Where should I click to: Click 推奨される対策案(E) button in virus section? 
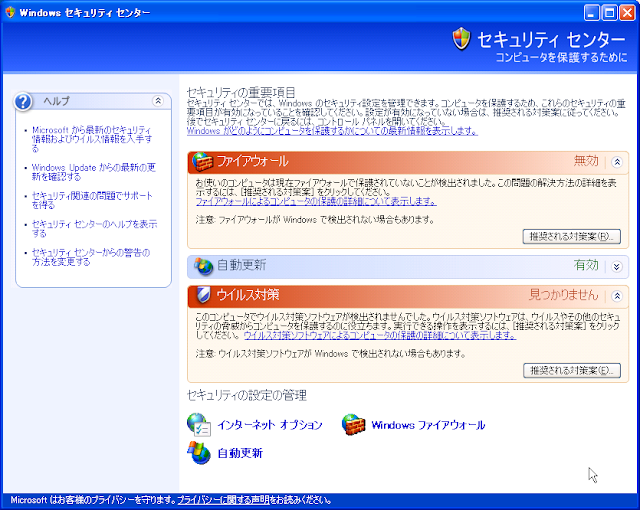coord(572,370)
